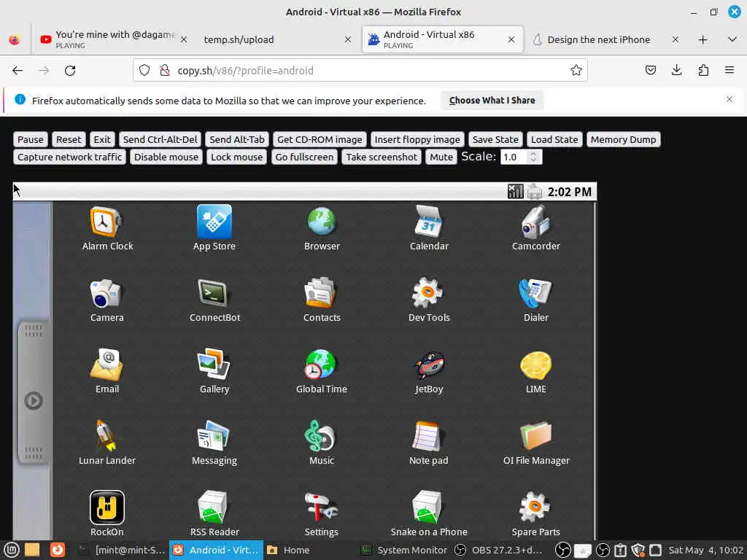The width and height of the screenshot is (747, 560).
Task: Click Get CD-ROM image
Action: [320, 139]
